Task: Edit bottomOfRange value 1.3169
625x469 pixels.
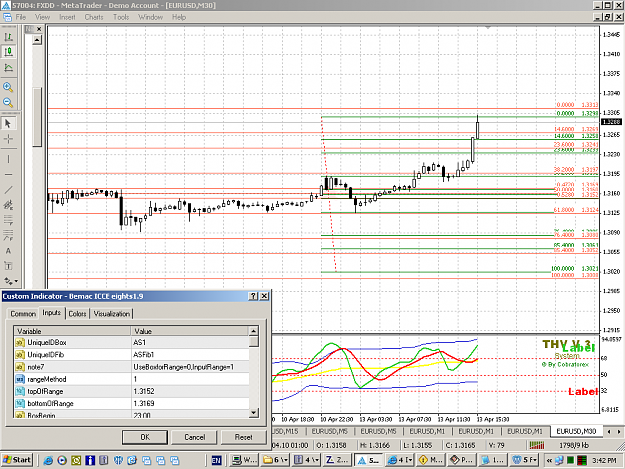Action: click(x=191, y=404)
